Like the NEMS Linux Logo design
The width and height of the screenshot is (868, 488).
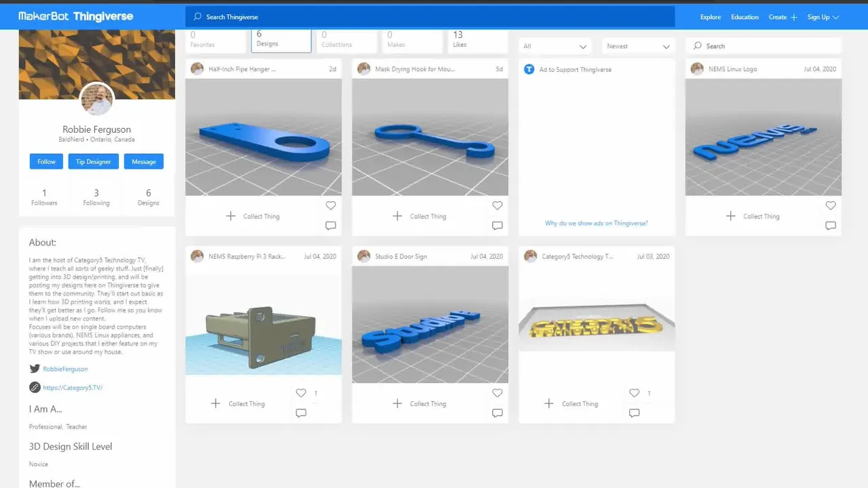[x=831, y=205]
